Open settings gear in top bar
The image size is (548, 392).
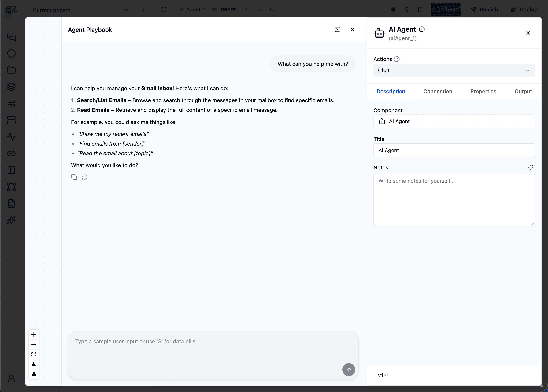pos(407,10)
